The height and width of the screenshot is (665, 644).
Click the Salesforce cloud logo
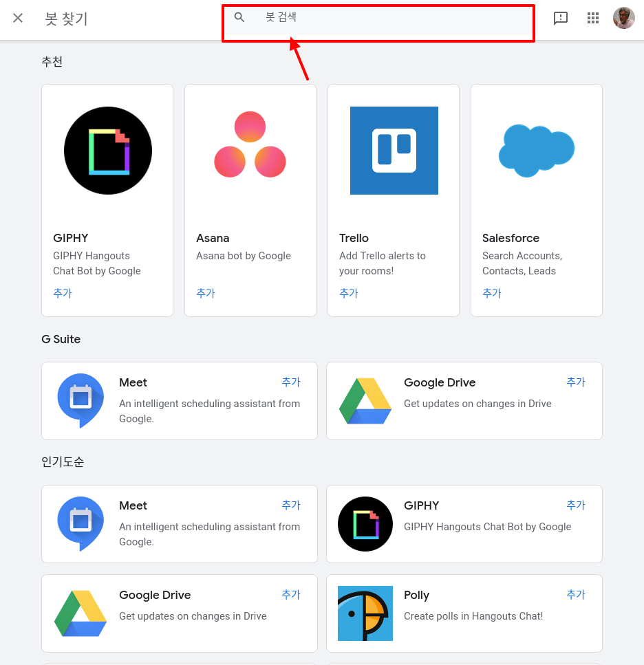(536, 151)
